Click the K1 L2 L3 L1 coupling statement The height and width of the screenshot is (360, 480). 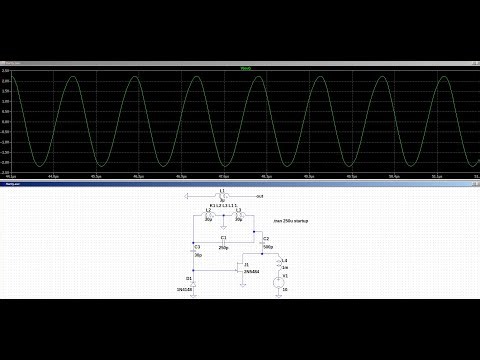(223, 205)
